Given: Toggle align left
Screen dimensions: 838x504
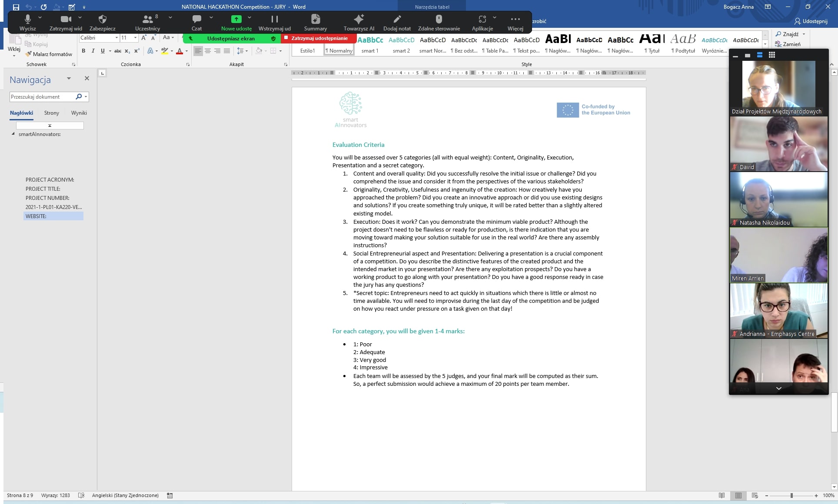Looking at the screenshot, I should 198,51.
